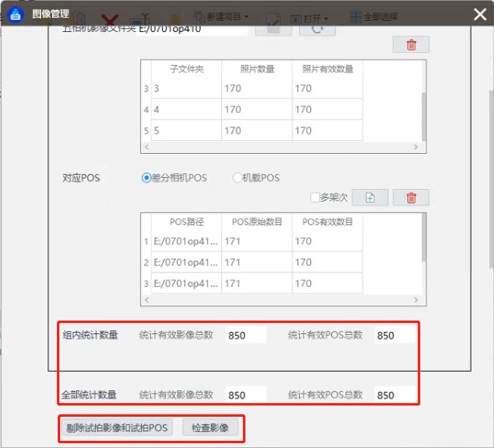The width and height of the screenshot is (494, 448).
Task: Click photo count 170 for subfolder 4
Action: point(257,109)
